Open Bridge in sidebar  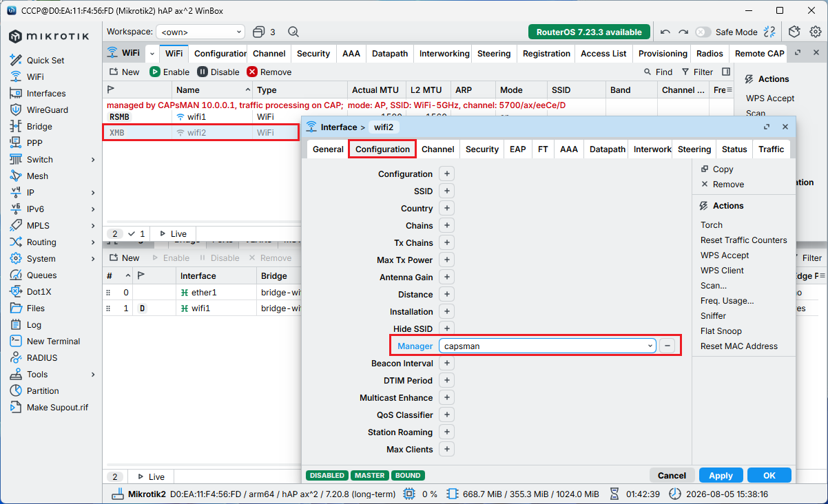tap(39, 126)
